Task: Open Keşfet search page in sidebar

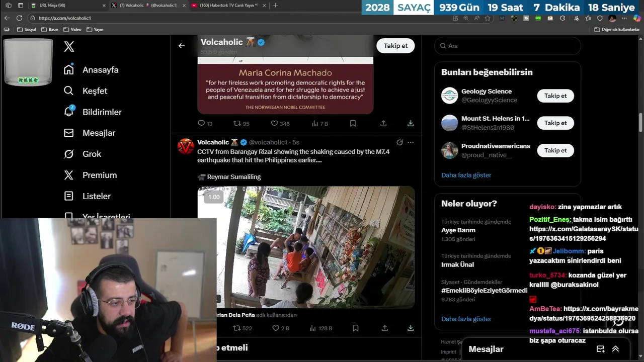Action: pyautogui.click(x=86, y=91)
